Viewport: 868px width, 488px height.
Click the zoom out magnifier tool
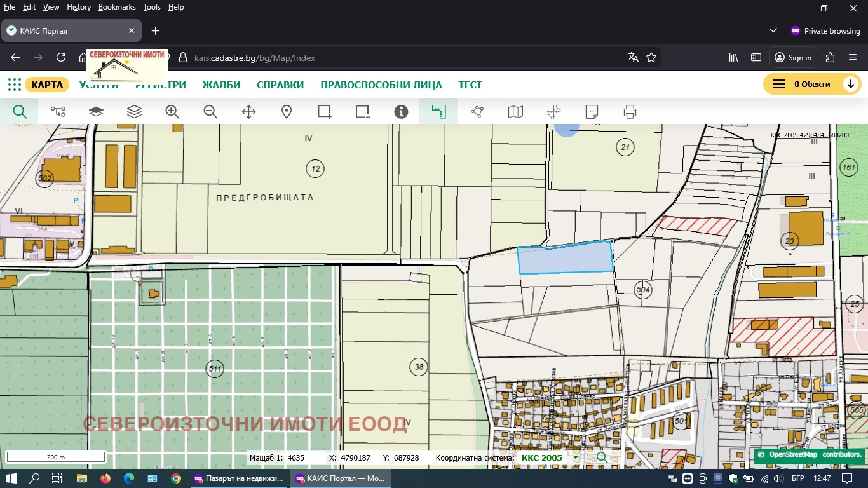(210, 112)
